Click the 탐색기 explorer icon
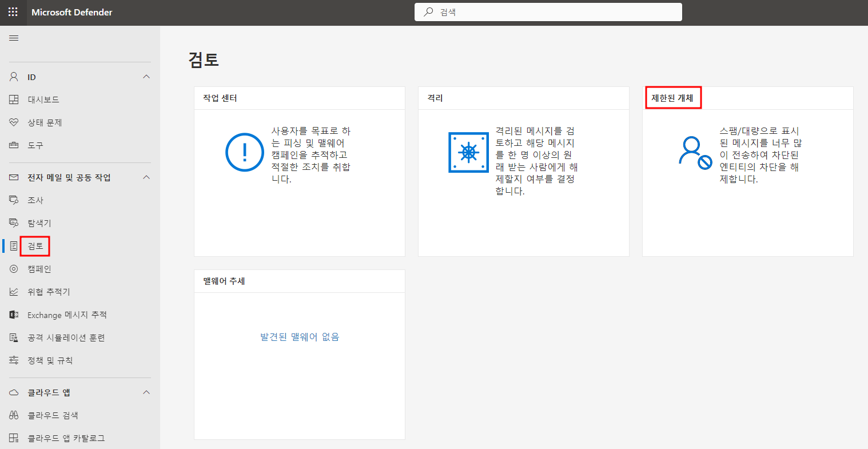868x449 pixels. (x=14, y=223)
